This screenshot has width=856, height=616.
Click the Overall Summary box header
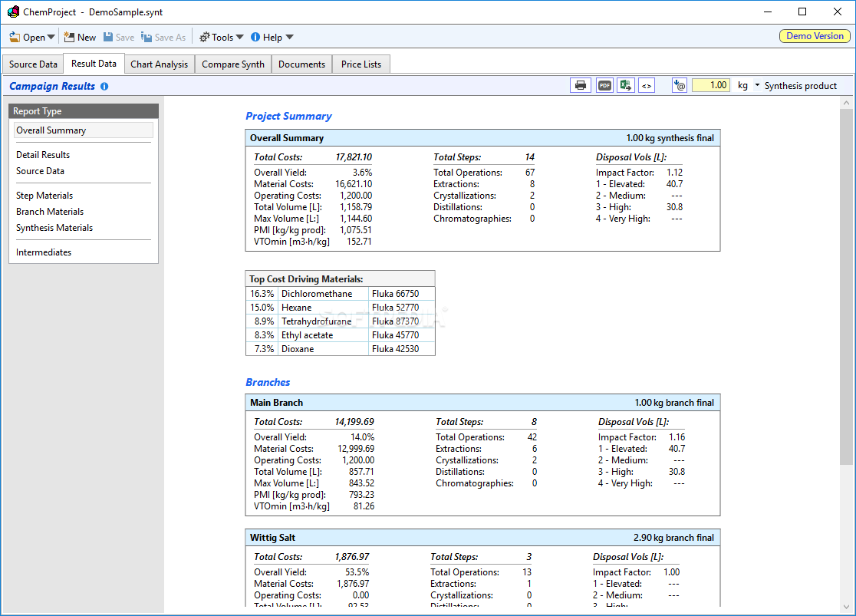click(x=482, y=137)
